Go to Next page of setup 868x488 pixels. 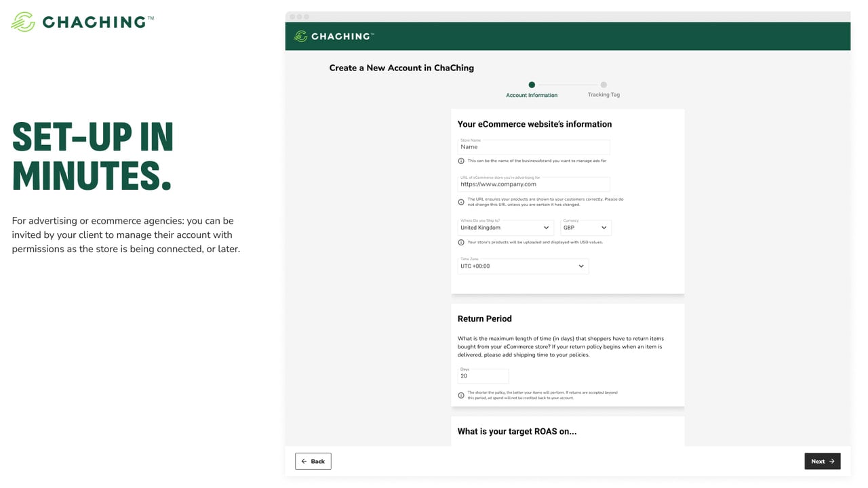pyautogui.click(x=823, y=462)
